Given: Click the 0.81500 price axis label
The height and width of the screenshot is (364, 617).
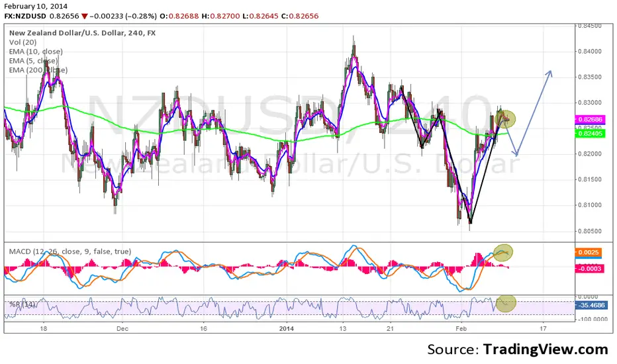Looking at the screenshot, I should tap(589, 179).
